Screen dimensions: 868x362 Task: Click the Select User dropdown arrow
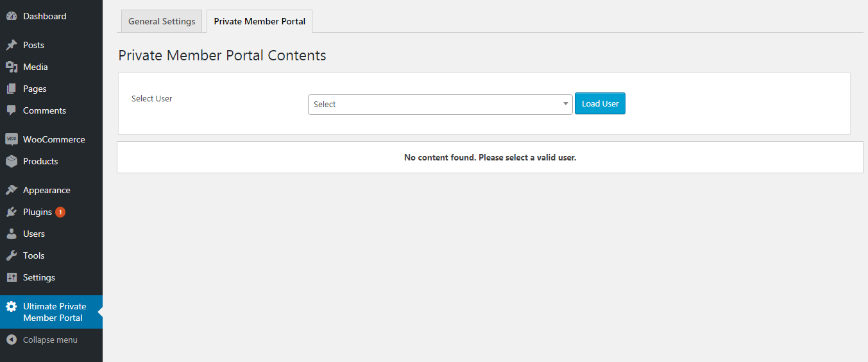[565, 104]
